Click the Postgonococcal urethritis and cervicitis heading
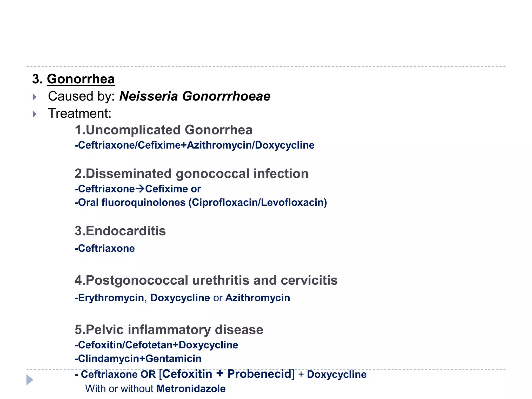Image resolution: width=532 pixels, height=399 pixels. (206, 280)
